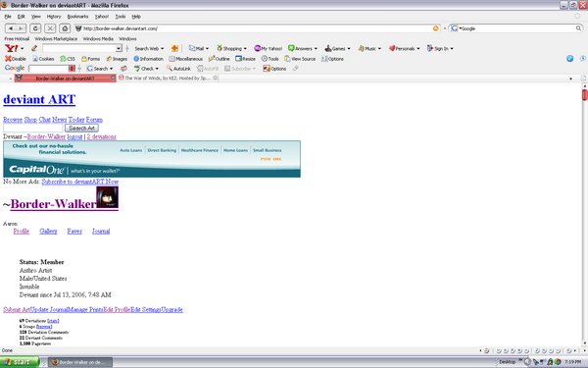Image resolution: width=588 pixels, height=368 pixels.
Task: Expand the Search Web dropdown
Action: tap(162, 49)
